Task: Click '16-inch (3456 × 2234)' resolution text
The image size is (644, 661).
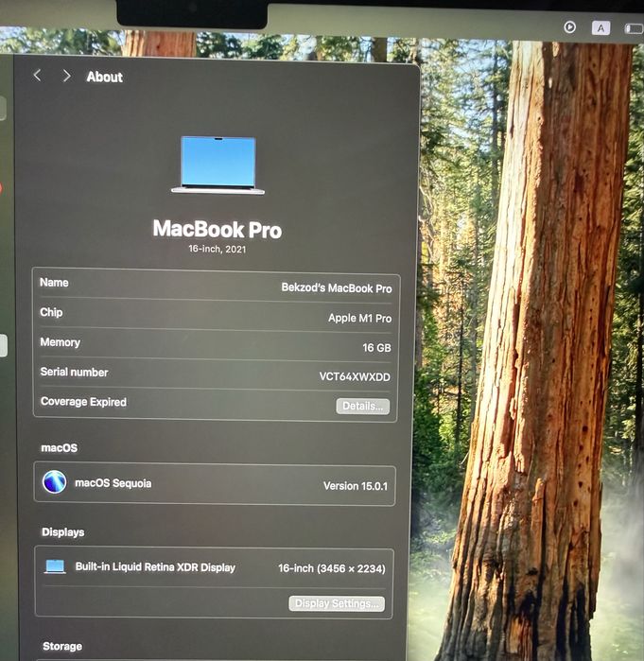Action: [x=331, y=568]
